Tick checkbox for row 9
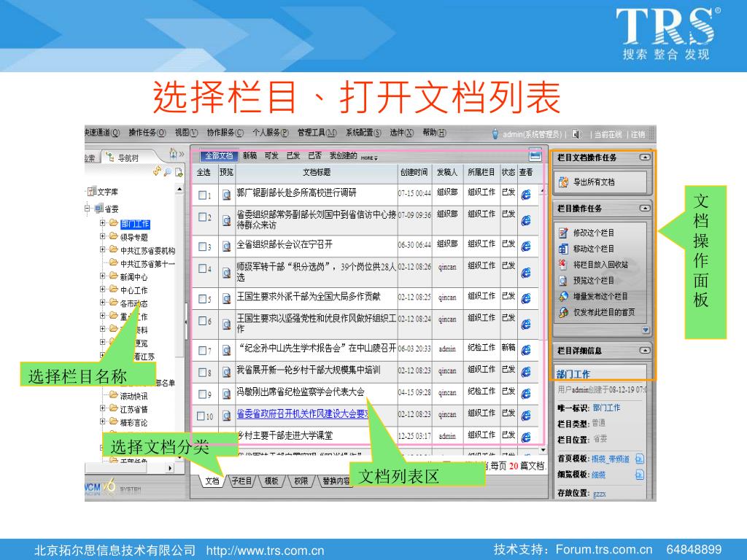 pyautogui.click(x=203, y=394)
